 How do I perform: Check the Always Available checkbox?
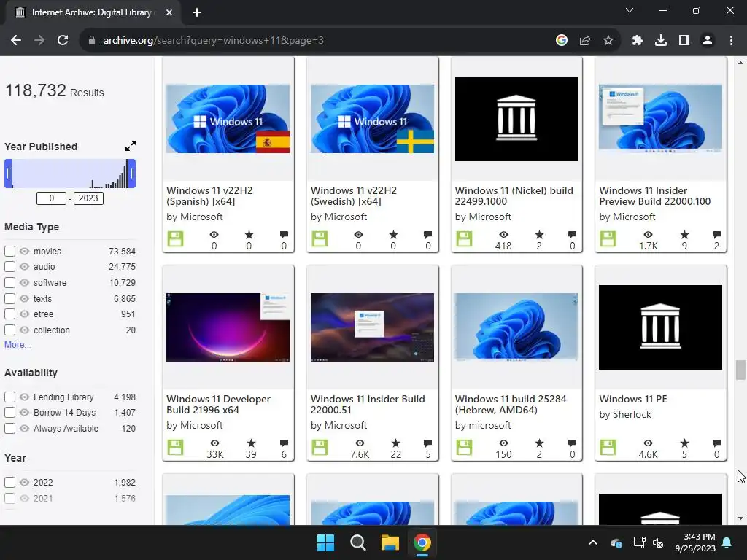(x=9, y=428)
